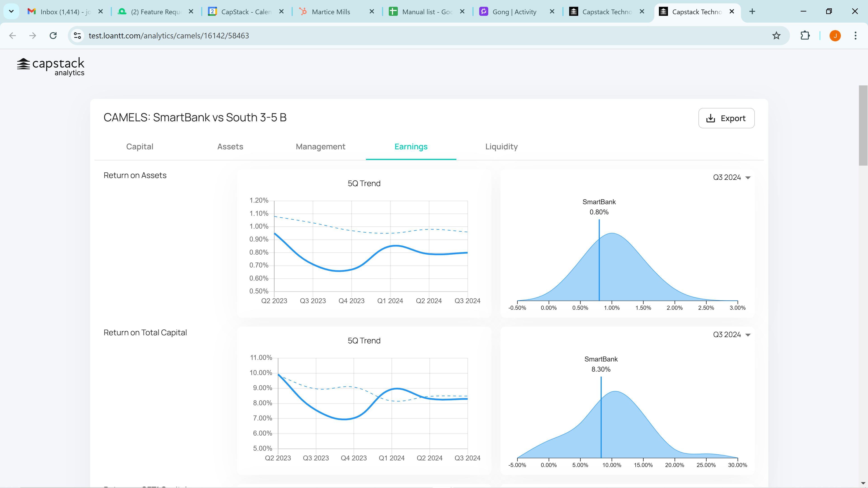Open the Chrome three-dot menu

856,36
